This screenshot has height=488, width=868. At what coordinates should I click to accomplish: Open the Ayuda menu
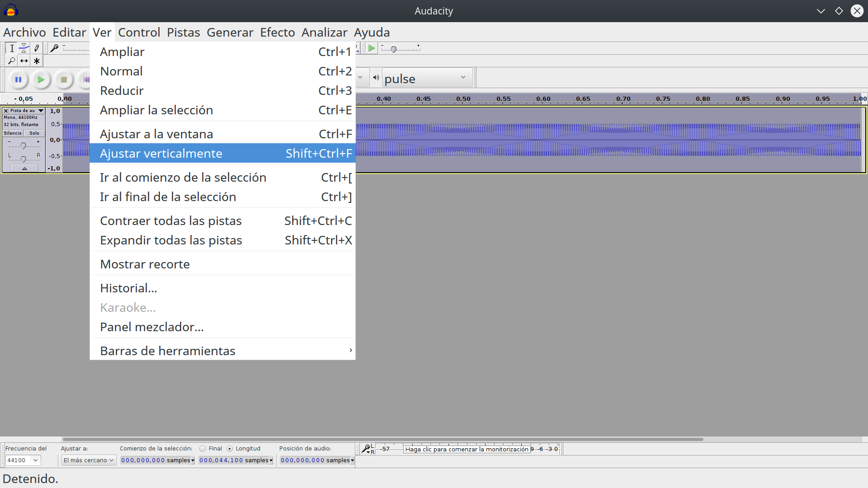(x=372, y=33)
